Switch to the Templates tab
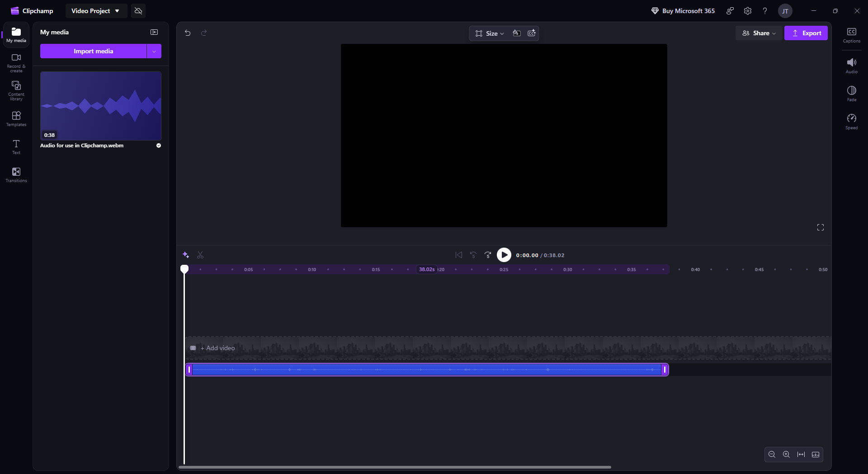868x474 pixels. pos(16,118)
